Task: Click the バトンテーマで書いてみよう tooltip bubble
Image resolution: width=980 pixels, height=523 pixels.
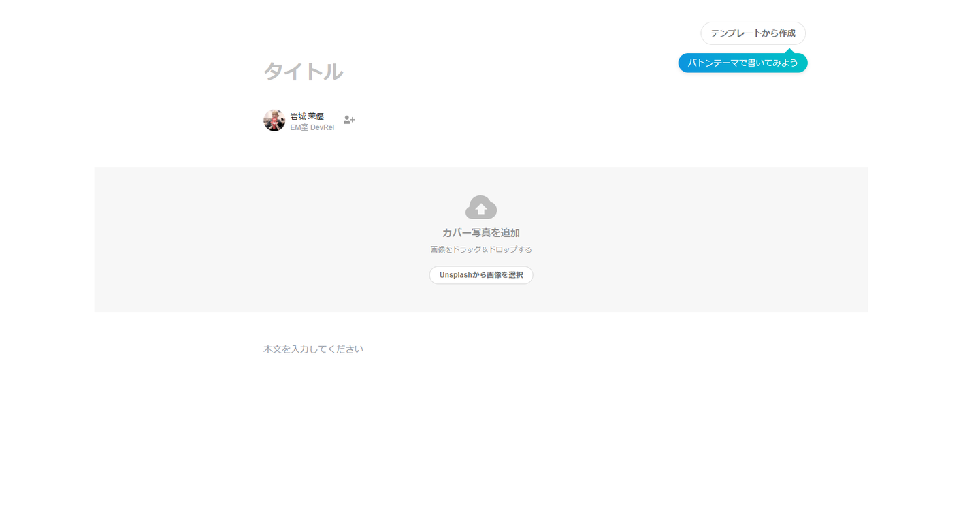Action: (x=742, y=63)
